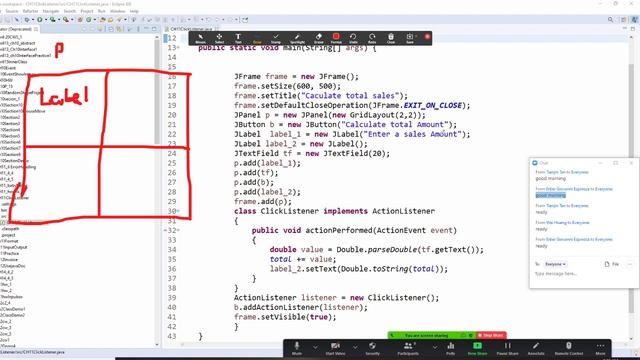
Task: Click the Debug toolbar icon in Eclipse
Action: 27,20
